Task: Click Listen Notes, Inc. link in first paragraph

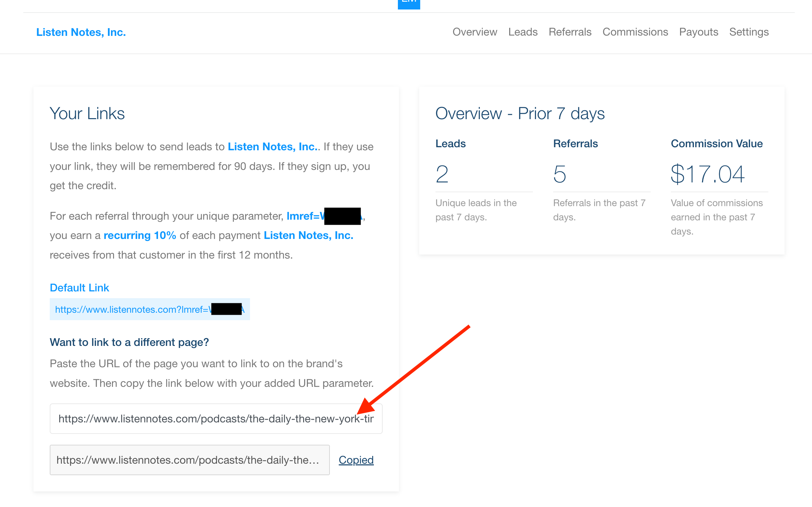Action: tap(273, 147)
